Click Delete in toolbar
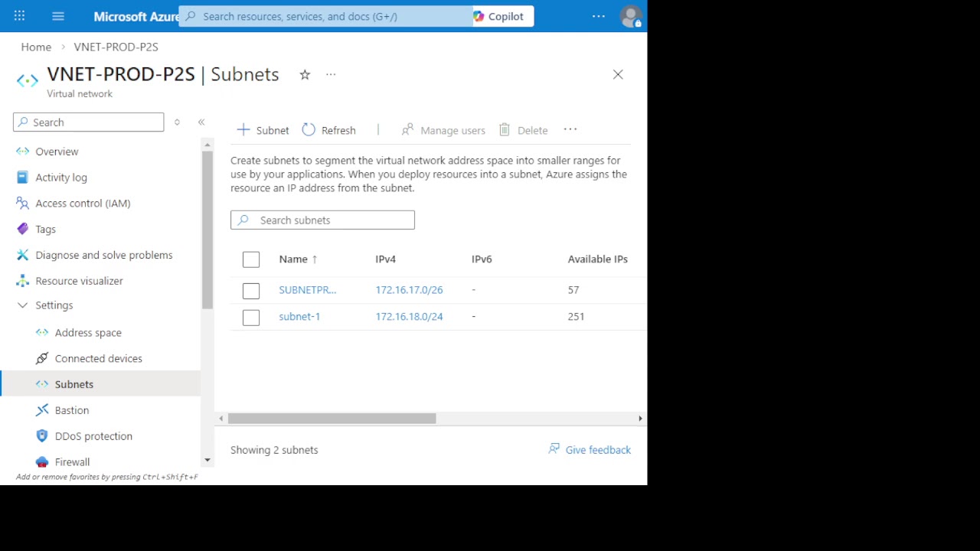Screen dimensions: 980x551 click(524, 130)
